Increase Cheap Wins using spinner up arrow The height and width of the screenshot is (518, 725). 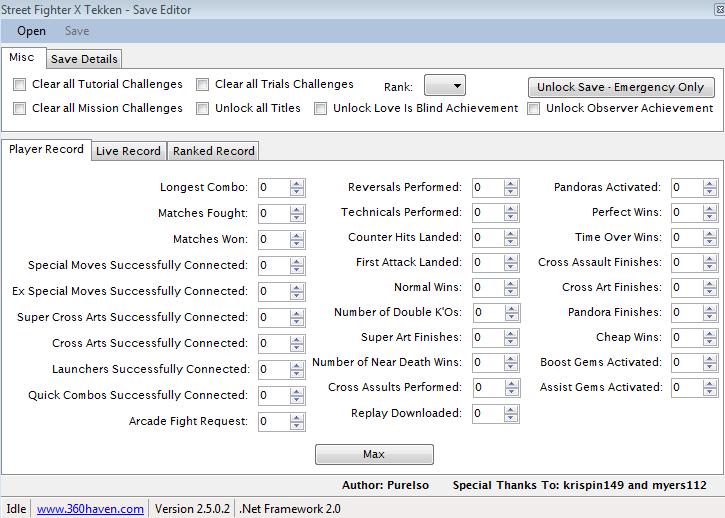pos(709,333)
